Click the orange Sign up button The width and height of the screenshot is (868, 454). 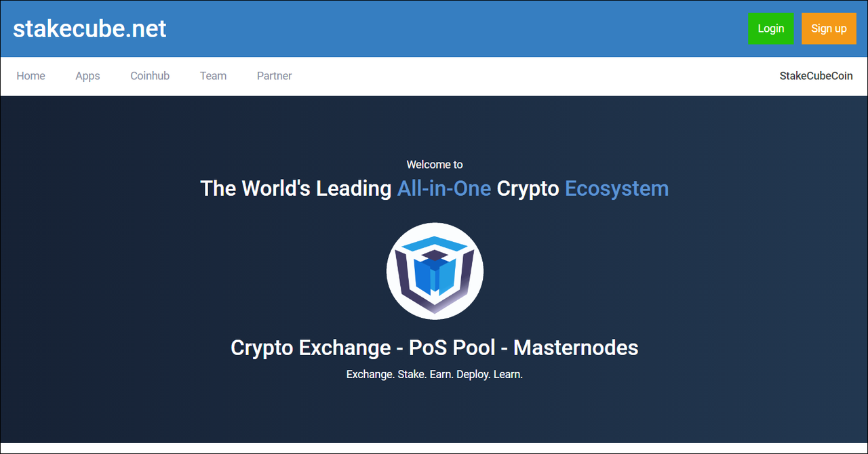click(x=829, y=28)
